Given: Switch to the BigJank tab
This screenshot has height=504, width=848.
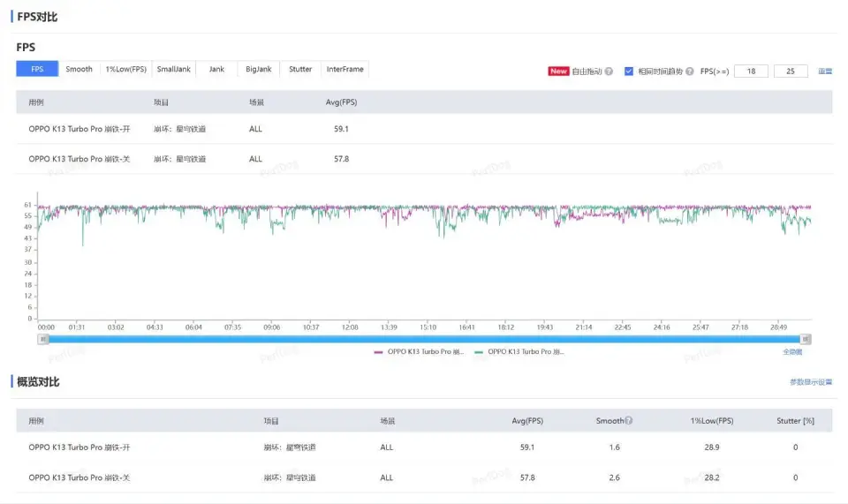Looking at the screenshot, I should click(x=259, y=69).
